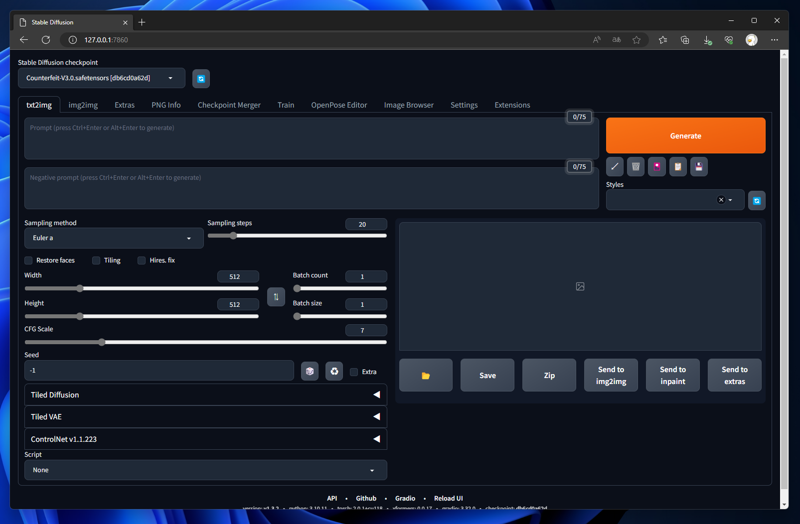Refresh the checkpoint list icon

(x=201, y=79)
